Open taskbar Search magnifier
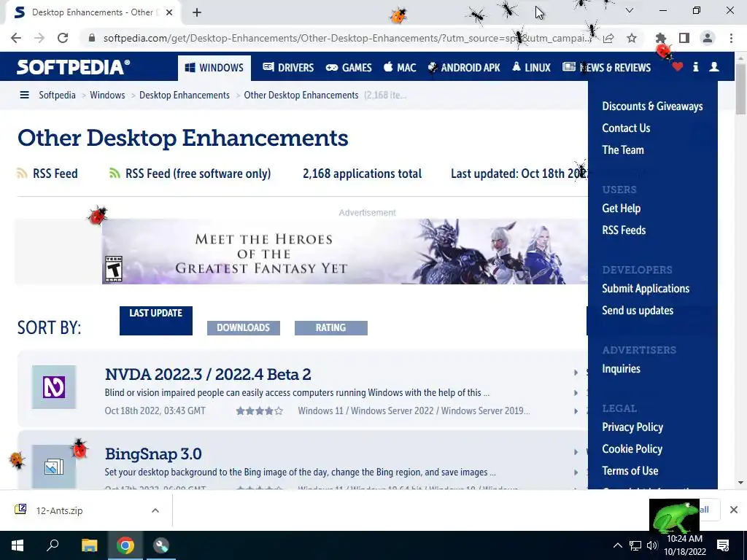This screenshot has width=747, height=560. coord(53,545)
